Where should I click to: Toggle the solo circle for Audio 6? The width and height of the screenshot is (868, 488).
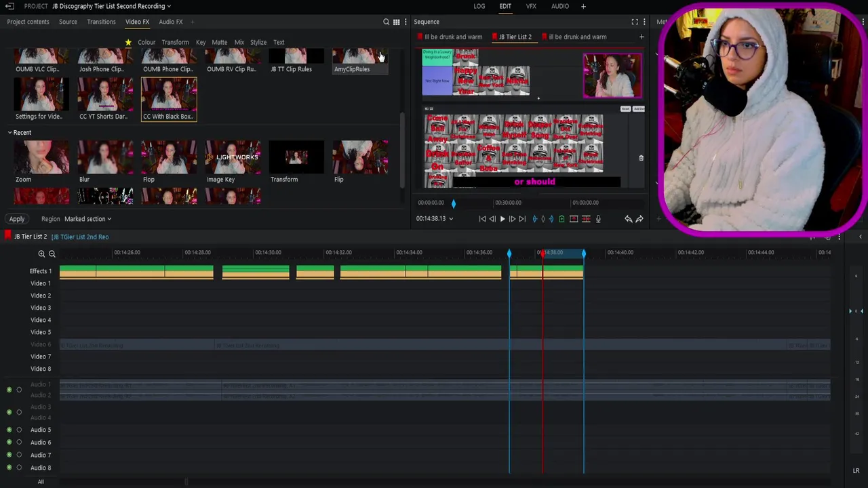click(x=19, y=443)
